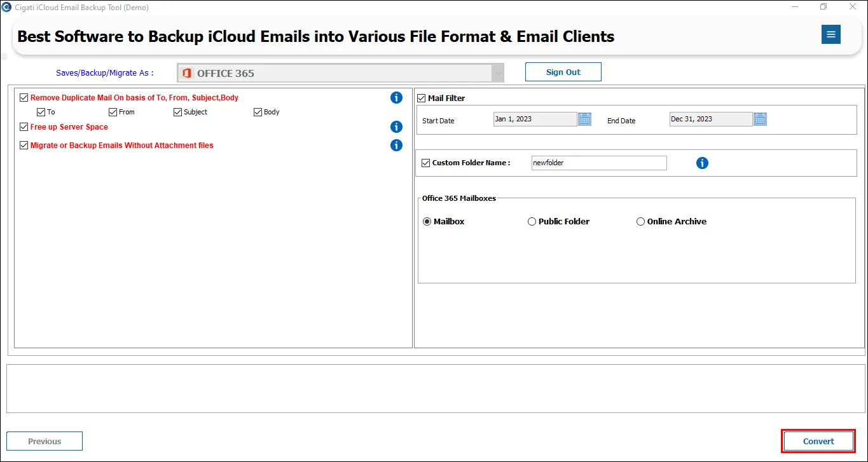Click the Custom Folder Name text field
868x462 pixels.
599,163
